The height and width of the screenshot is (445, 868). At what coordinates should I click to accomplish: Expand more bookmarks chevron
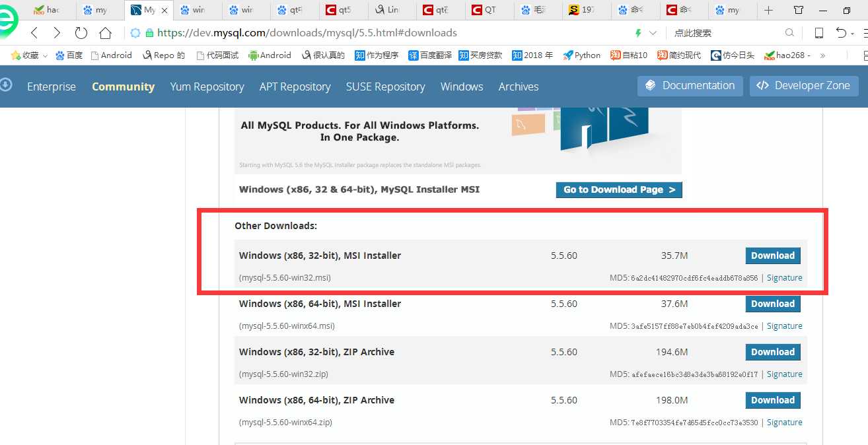coord(822,55)
